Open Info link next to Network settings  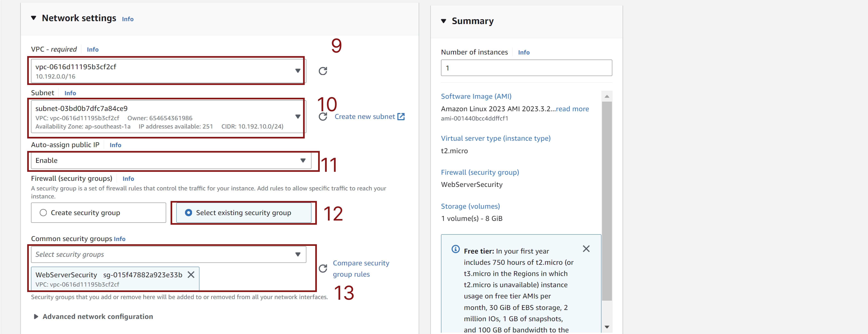pyautogui.click(x=128, y=19)
